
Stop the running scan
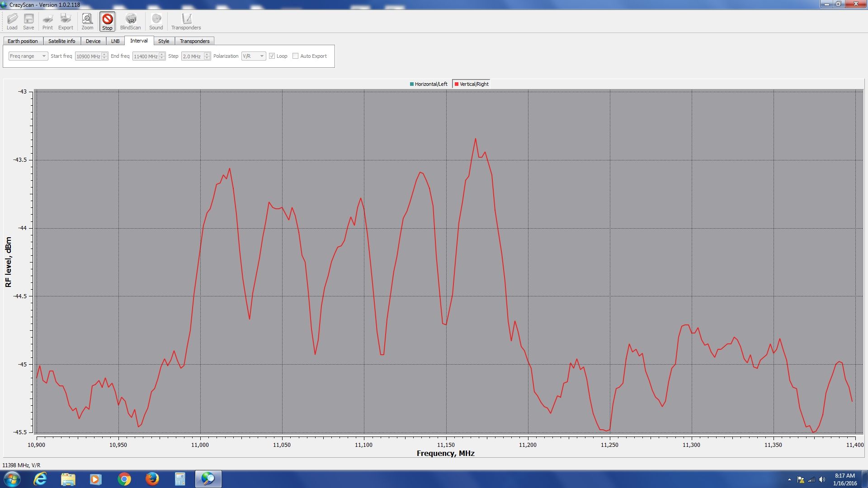click(x=107, y=21)
